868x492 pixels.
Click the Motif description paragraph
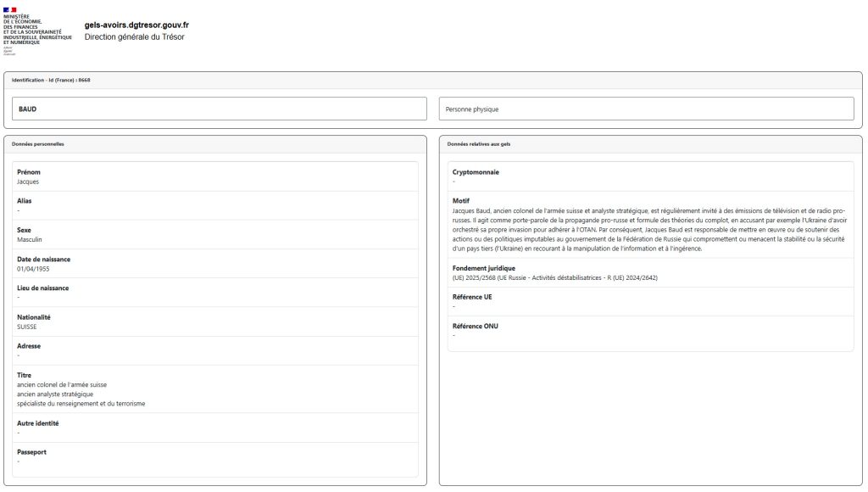pos(650,229)
